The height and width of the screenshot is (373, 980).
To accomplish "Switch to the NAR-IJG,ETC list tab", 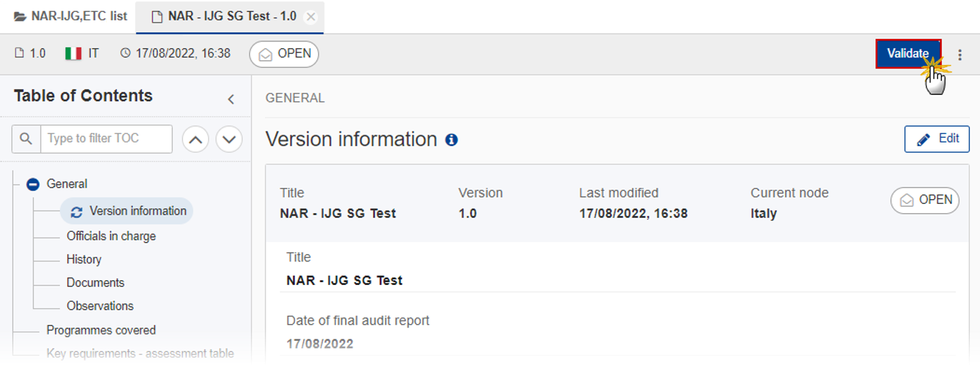I will [x=71, y=16].
